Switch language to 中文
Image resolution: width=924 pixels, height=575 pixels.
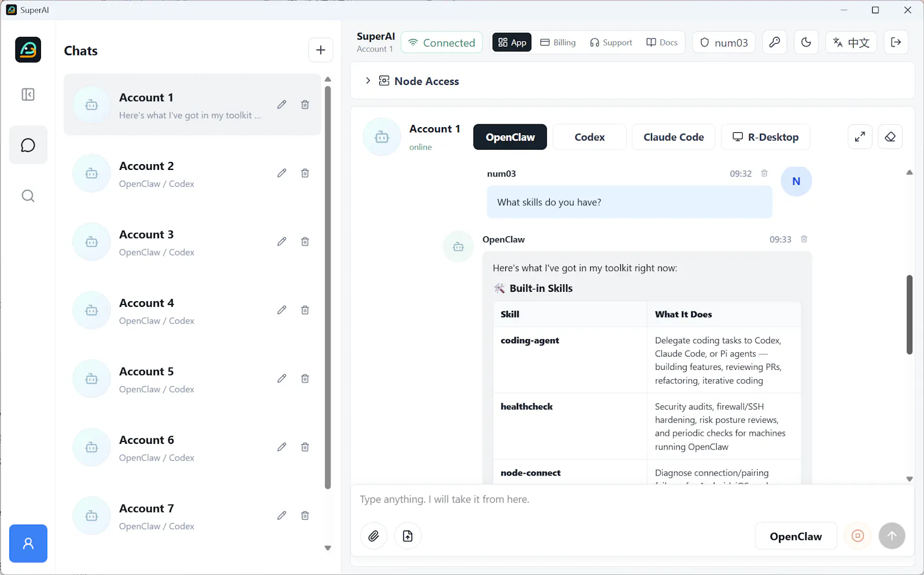pos(851,42)
